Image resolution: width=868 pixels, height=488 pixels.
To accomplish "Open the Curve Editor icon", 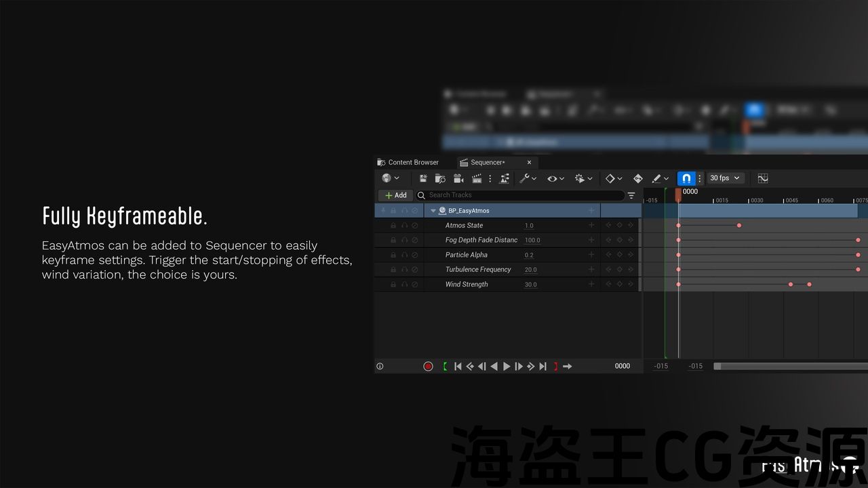I will click(x=763, y=178).
